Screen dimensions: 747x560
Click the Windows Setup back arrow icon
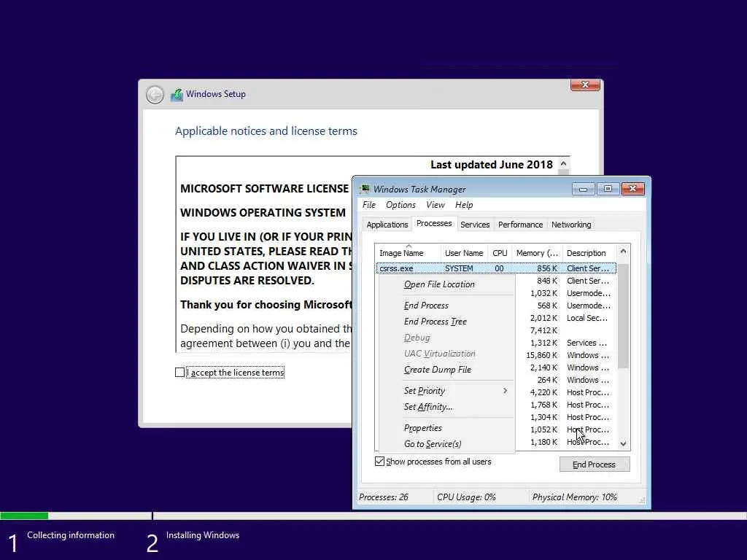click(155, 95)
